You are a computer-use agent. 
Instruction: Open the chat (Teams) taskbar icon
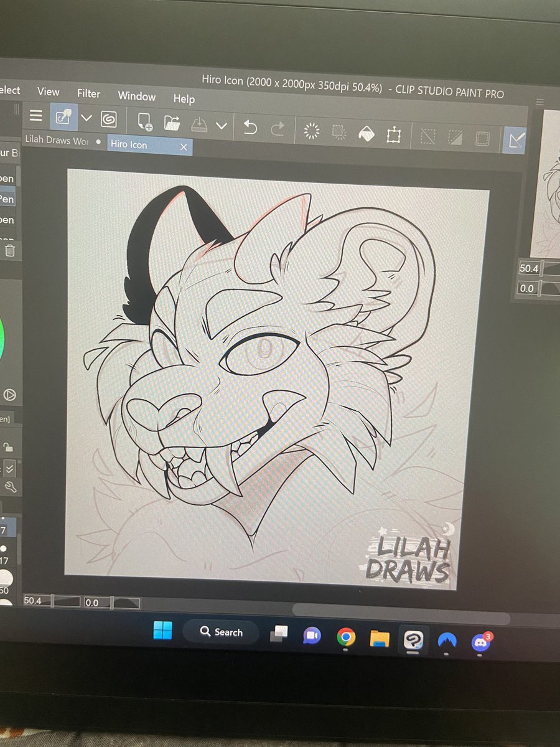312,636
